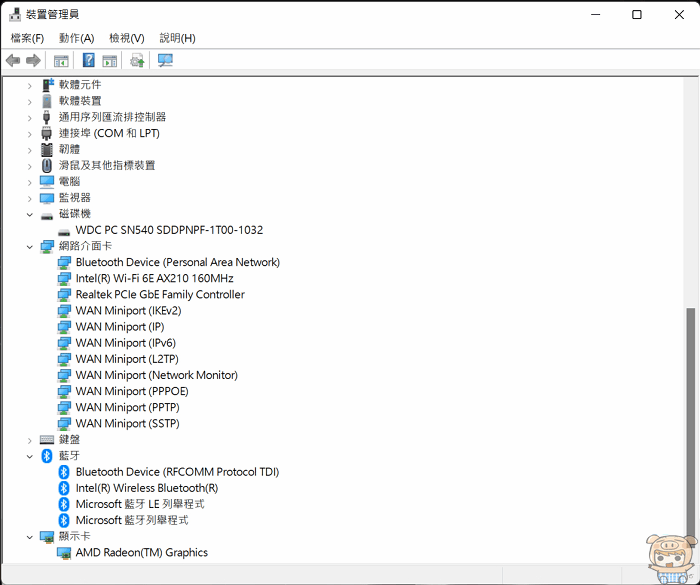Image resolution: width=700 pixels, height=585 pixels.
Task: Click the 軟體元件 category icon
Action: (47, 85)
